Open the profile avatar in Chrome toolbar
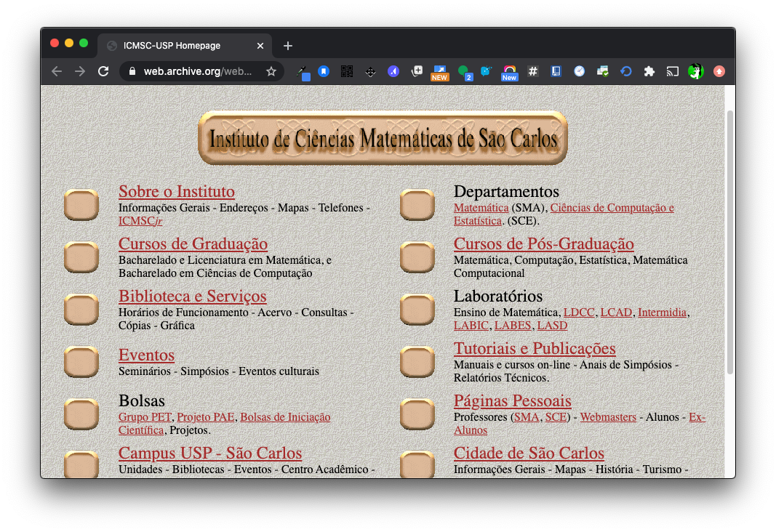 695,71
